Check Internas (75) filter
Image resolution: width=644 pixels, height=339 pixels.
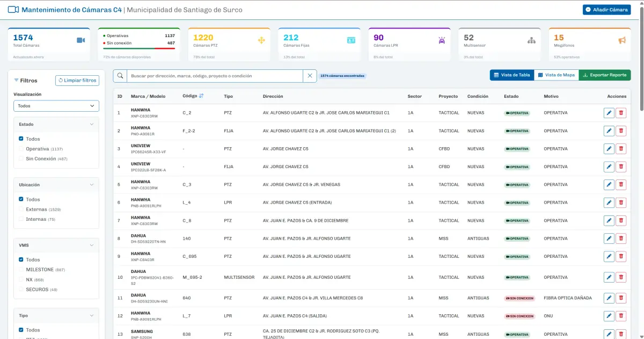21,219
